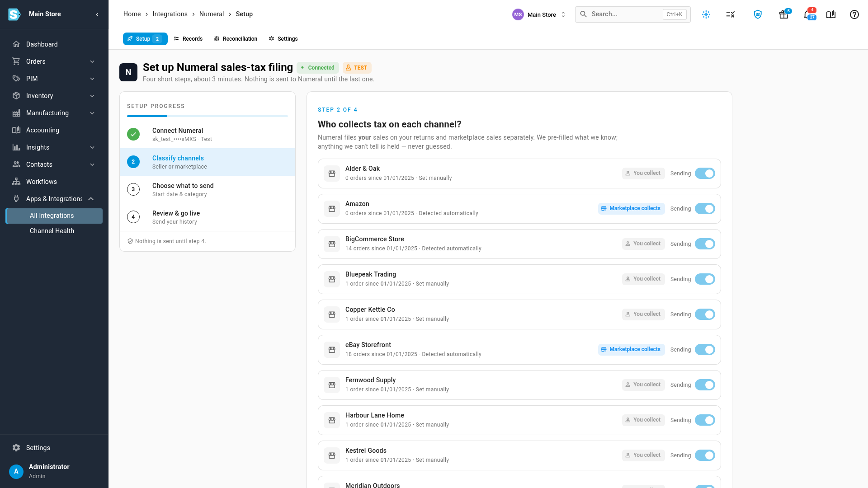Collapse the Apps & Integrations menu
The height and width of the screenshot is (488, 868).
click(54, 199)
